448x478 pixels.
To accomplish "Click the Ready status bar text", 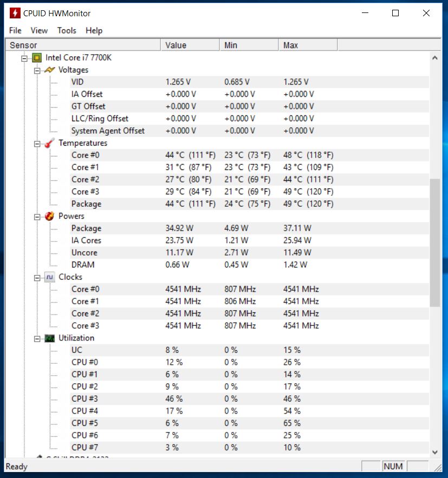I will click(17, 467).
